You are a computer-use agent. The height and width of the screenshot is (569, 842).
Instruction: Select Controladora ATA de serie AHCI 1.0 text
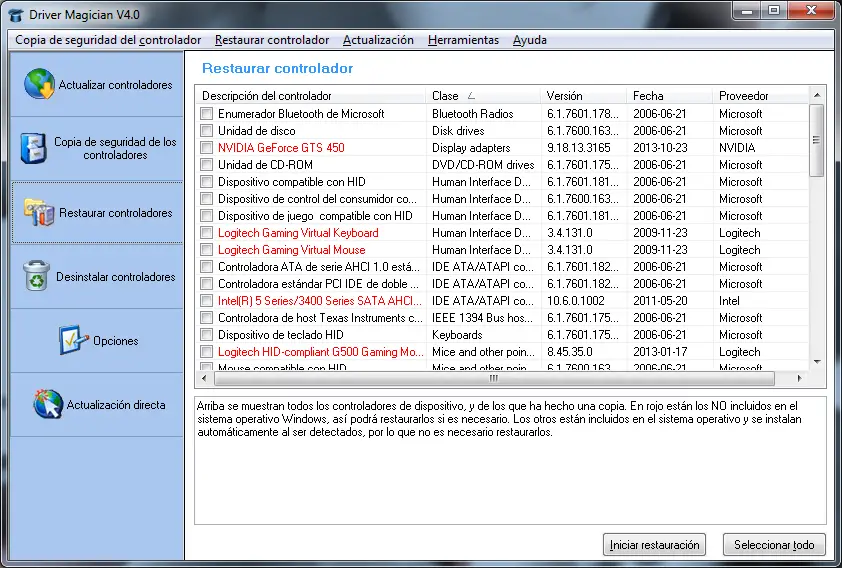click(x=319, y=267)
